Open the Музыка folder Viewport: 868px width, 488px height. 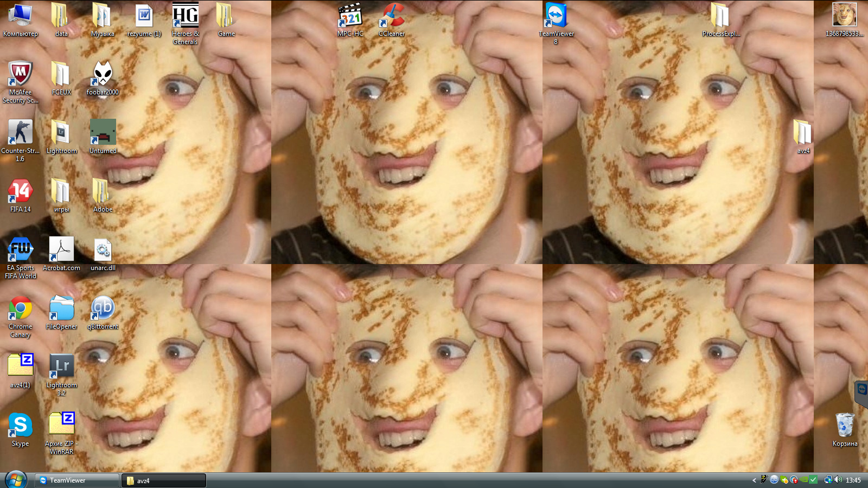click(x=103, y=20)
